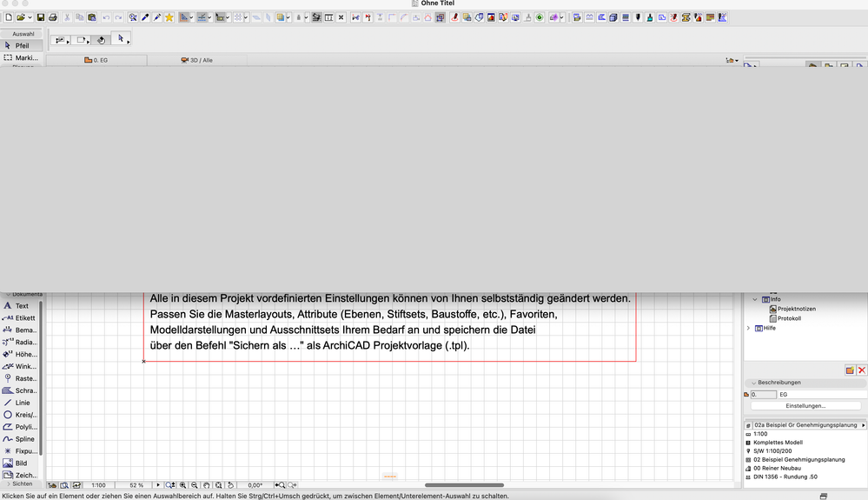Select the Polyline tool

click(x=21, y=427)
